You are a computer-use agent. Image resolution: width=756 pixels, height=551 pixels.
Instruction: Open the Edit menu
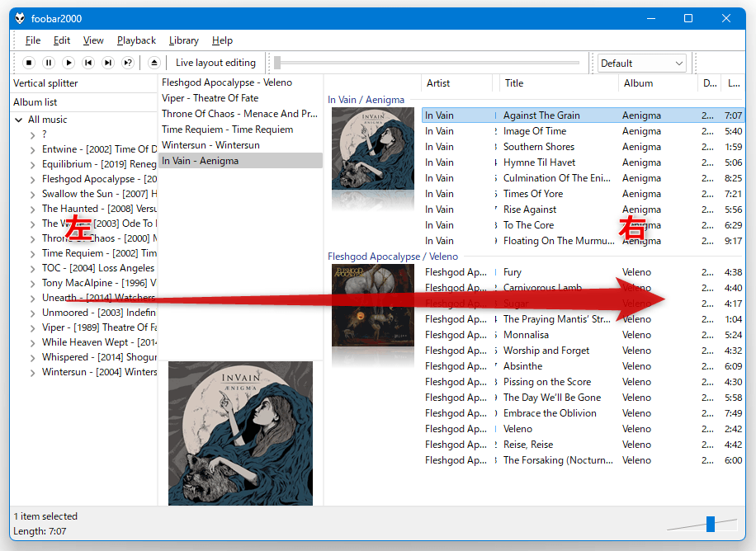(x=62, y=40)
